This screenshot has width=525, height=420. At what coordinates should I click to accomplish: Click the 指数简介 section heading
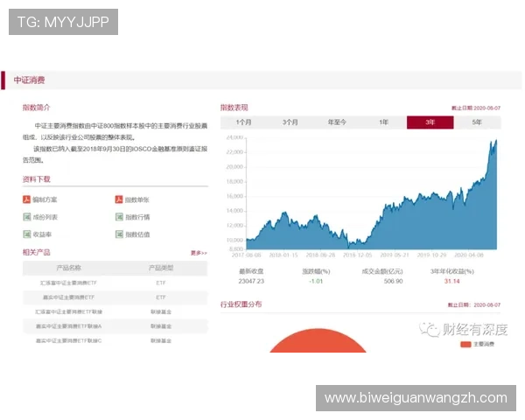click(x=36, y=108)
